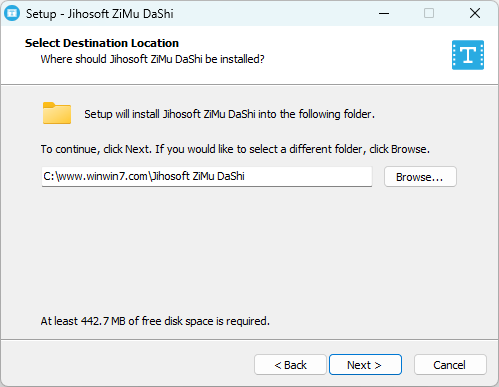The height and width of the screenshot is (387, 499).
Task: Click the 'Setup - Jihosoft ZiMu DaShi' window title
Action: tap(100, 14)
